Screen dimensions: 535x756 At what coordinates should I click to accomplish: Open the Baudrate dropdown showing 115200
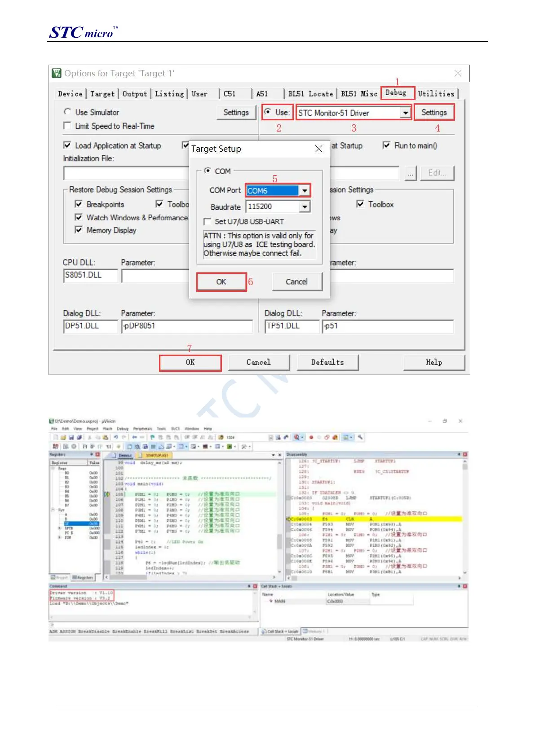point(305,207)
